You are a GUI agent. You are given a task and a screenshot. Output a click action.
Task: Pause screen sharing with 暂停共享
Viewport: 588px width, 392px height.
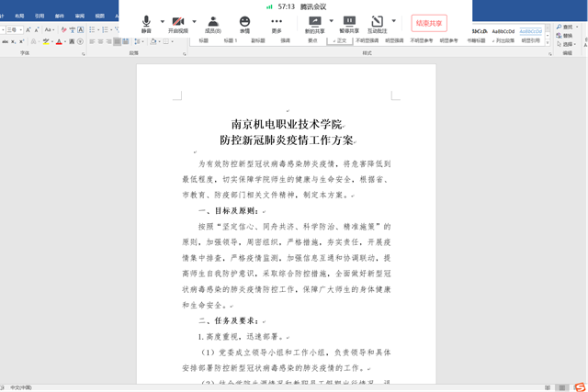349,24
